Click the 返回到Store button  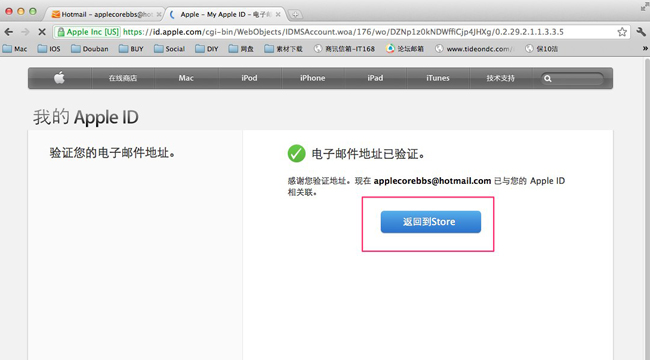(x=431, y=222)
